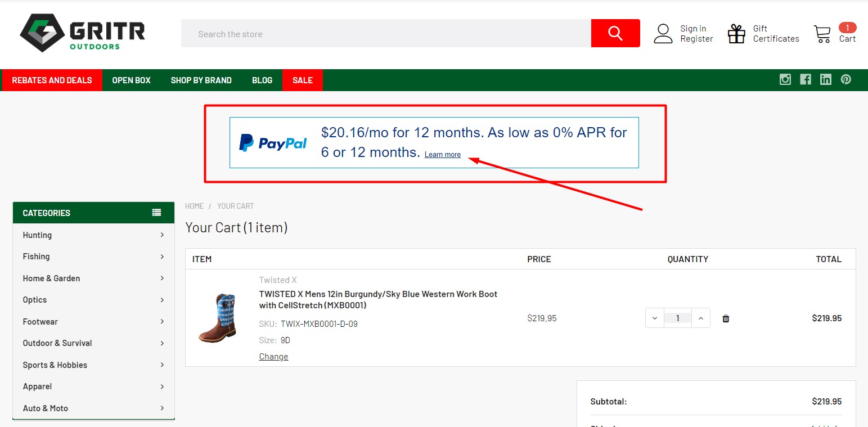Click the PayPal logo in banner

pyautogui.click(x=273, y=143)
